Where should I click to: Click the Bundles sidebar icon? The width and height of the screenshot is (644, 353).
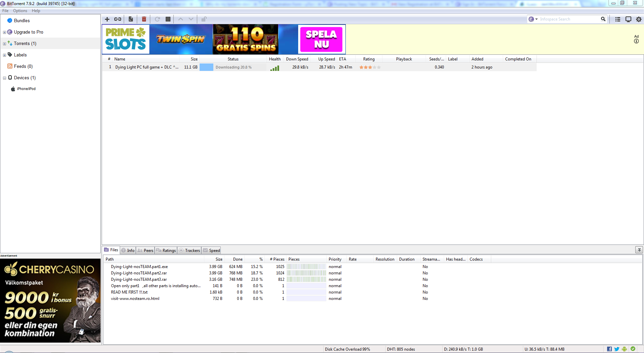(10, 20)
